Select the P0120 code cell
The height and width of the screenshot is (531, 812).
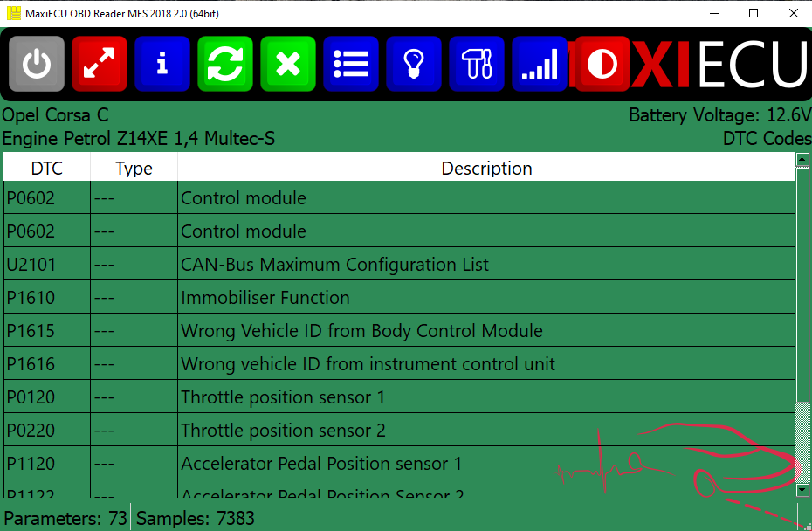46,397
